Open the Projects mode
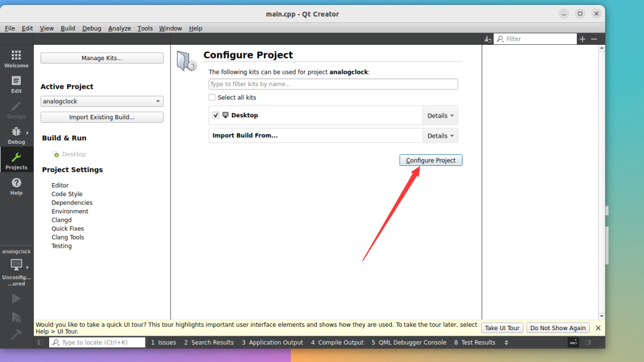The width and height of the screenshot is (644, 362). click(17, 161)
